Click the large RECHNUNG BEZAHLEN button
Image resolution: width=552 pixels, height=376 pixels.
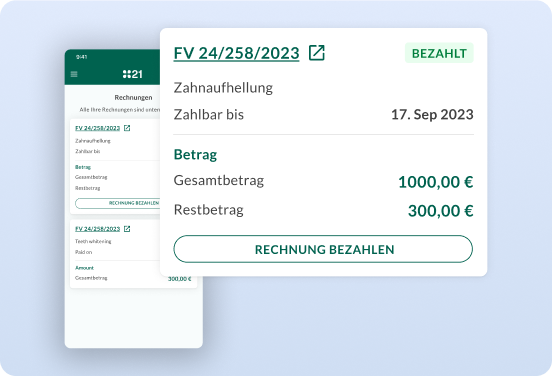pyautogui.click(x=323, y=249)
